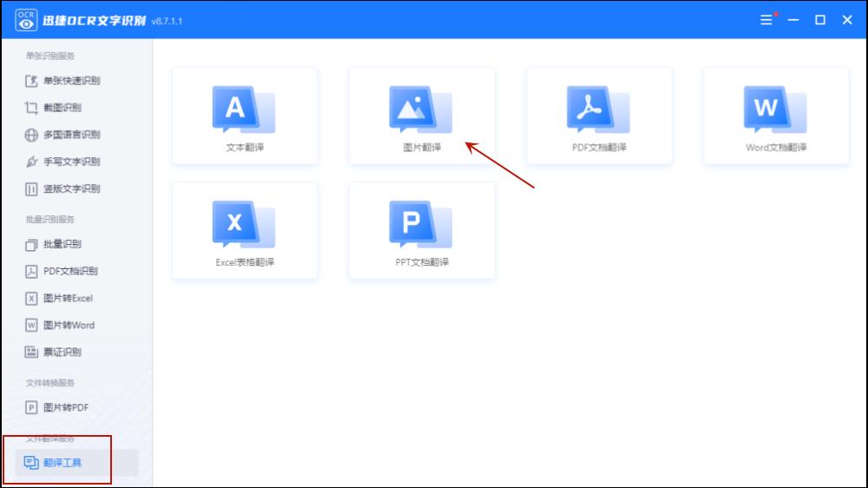
Task: Open the hamburger menu in the title bar
Action: click(766, 20)
